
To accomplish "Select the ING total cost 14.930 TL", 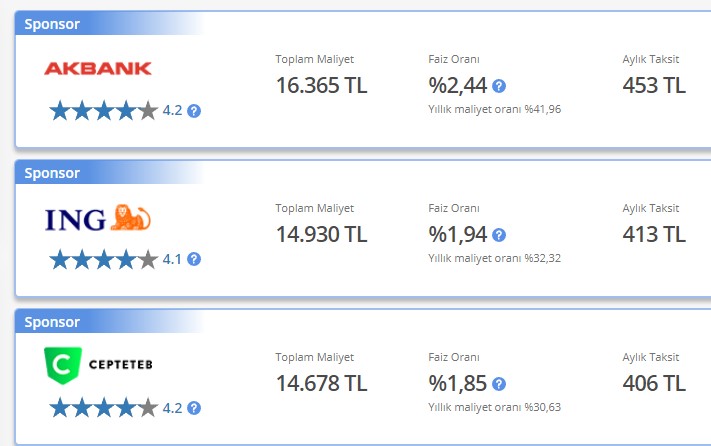I will 321,234.
